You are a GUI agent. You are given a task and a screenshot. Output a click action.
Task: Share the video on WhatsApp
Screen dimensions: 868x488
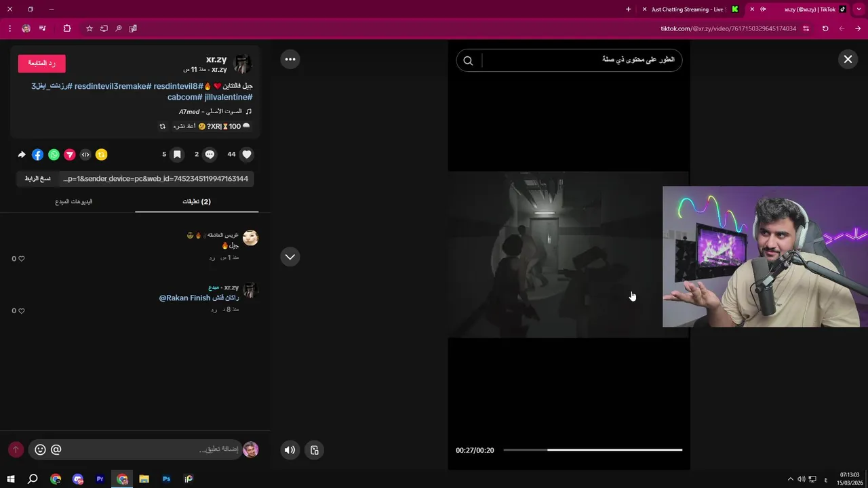click(54, 155)
